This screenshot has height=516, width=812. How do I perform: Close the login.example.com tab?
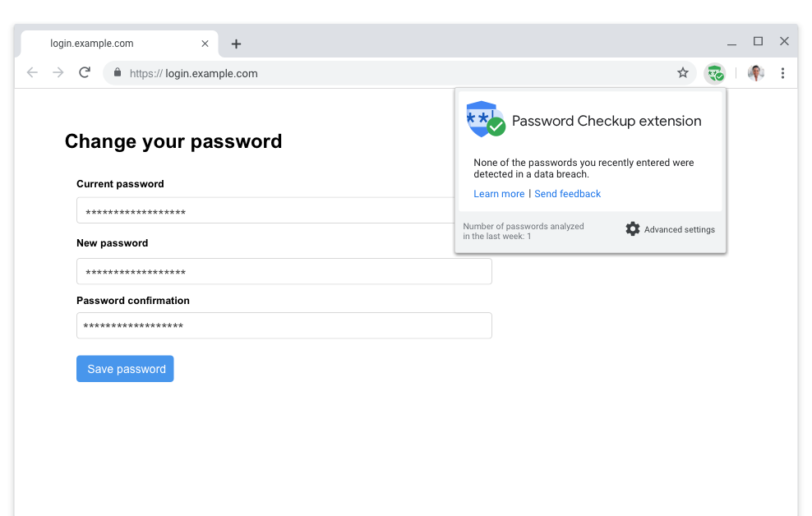click(205, 44)
